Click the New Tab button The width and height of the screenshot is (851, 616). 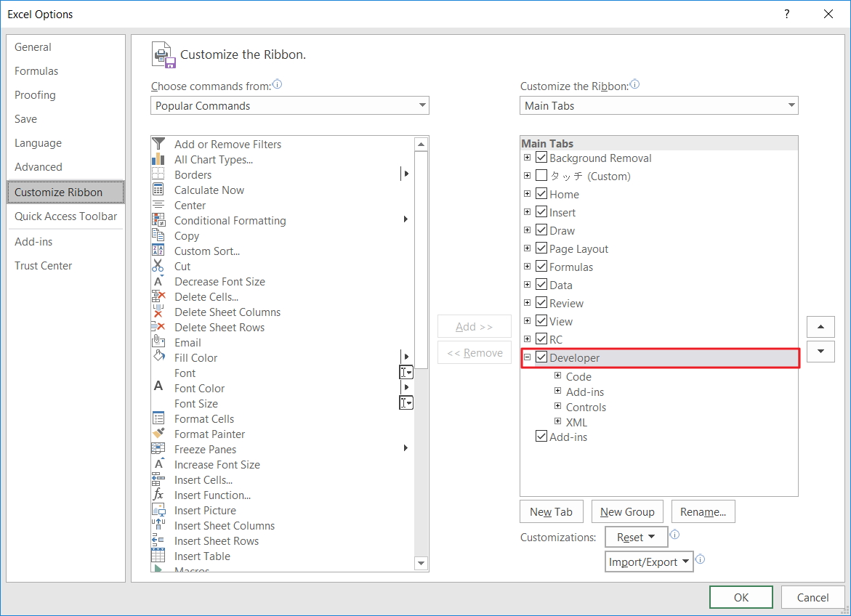point(552,512)
